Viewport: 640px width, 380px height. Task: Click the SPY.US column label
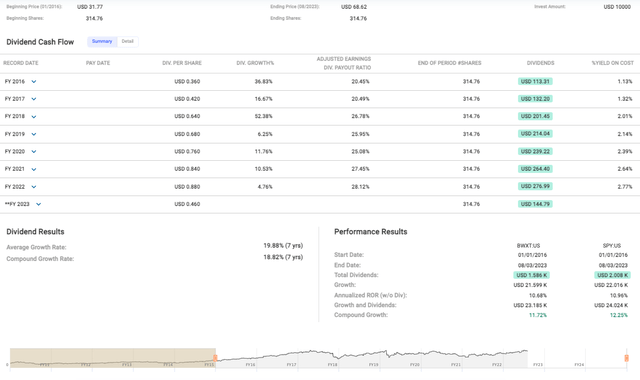pyautogui.click(x=611, y=246)
